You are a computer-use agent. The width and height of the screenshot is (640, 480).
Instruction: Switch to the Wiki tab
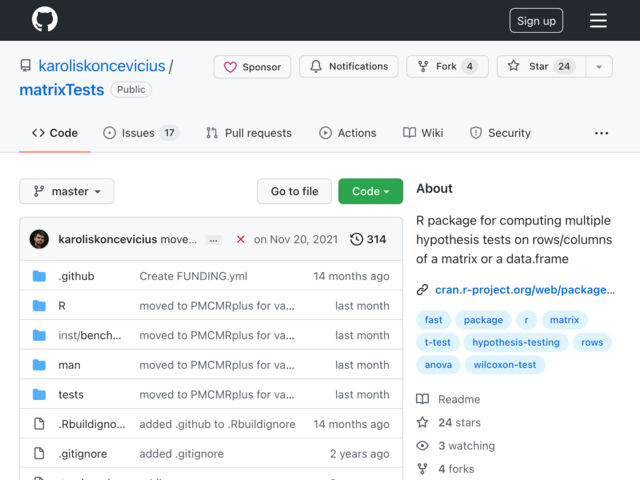click(423, 133)
